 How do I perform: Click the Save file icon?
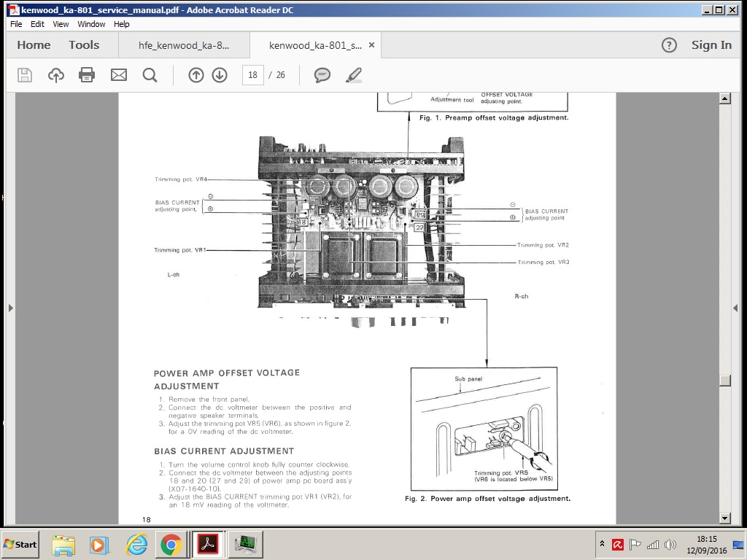coord(25,75)
